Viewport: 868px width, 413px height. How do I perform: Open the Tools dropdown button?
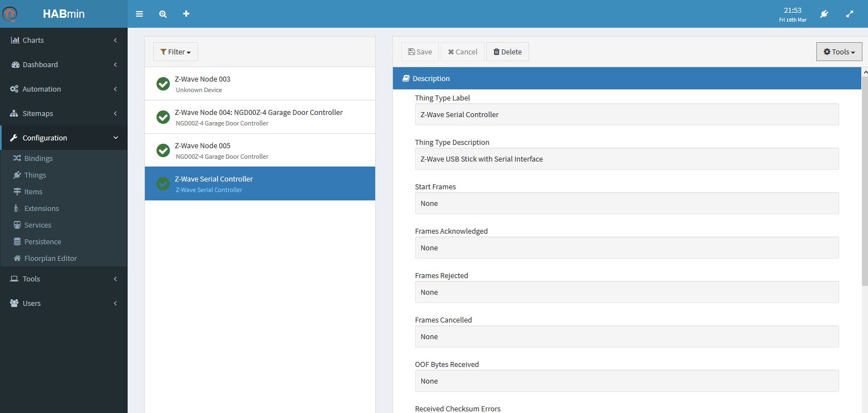(x=839, y=52)
